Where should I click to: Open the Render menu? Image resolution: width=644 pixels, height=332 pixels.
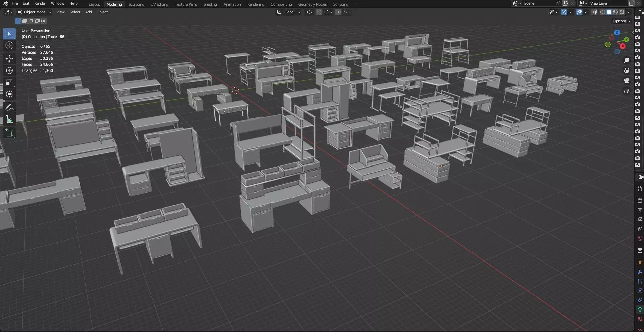coord(40,3)
